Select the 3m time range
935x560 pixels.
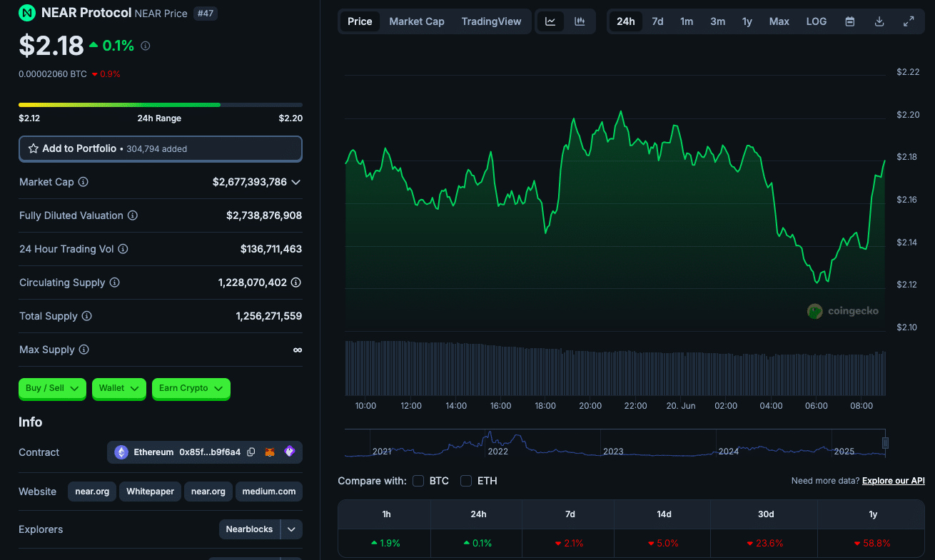pyautogui.click(x=717, y=21)
